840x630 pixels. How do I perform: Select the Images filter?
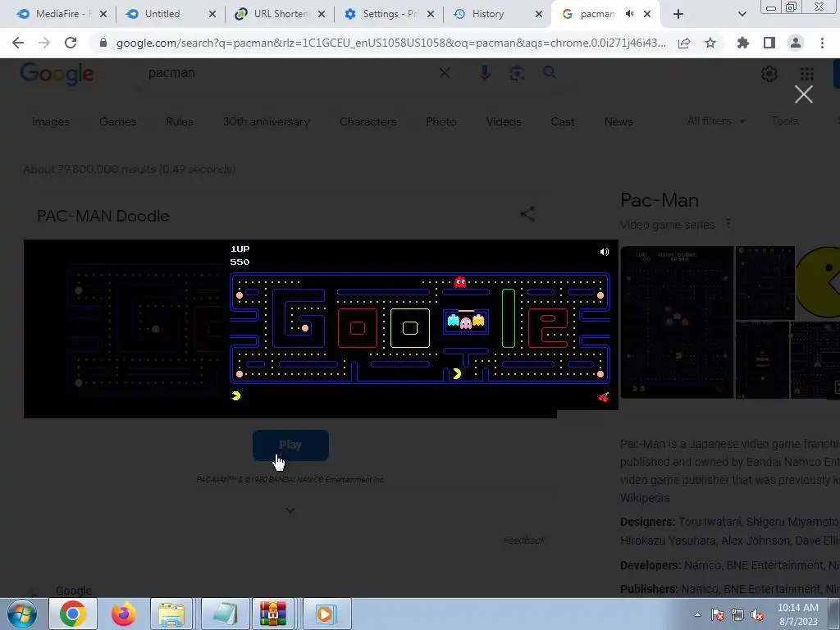point(50,121)
